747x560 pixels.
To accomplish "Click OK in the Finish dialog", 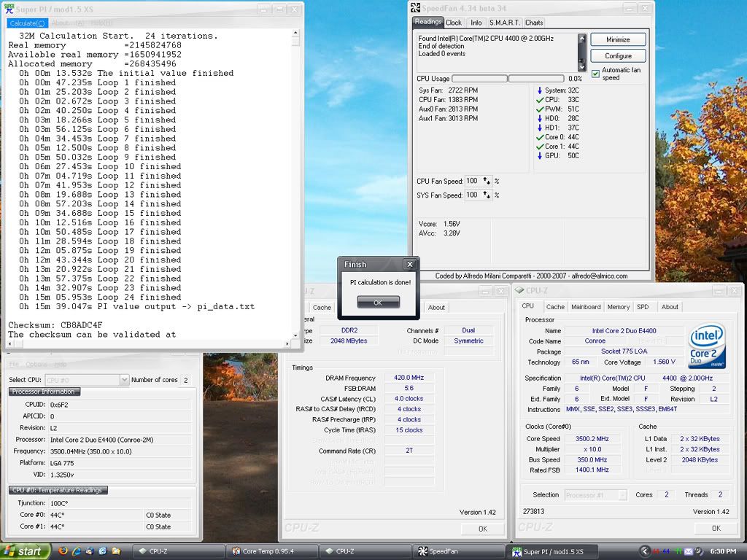I will pos(379,303).
